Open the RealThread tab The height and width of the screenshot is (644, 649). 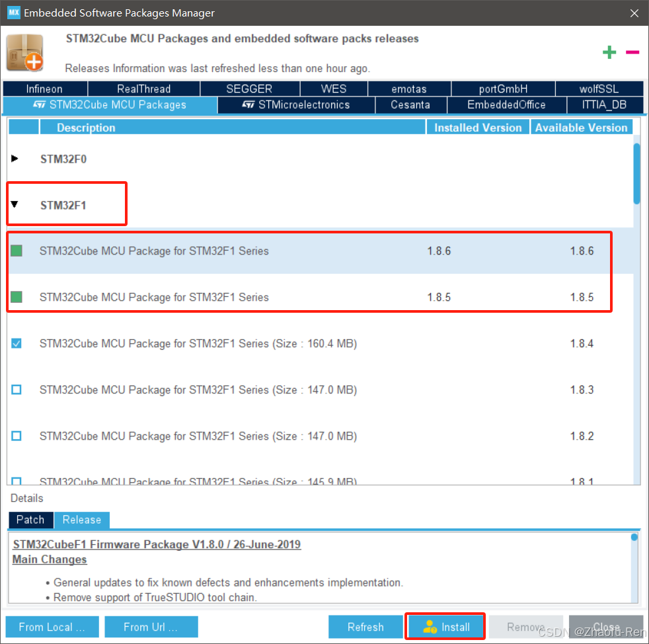143,89
